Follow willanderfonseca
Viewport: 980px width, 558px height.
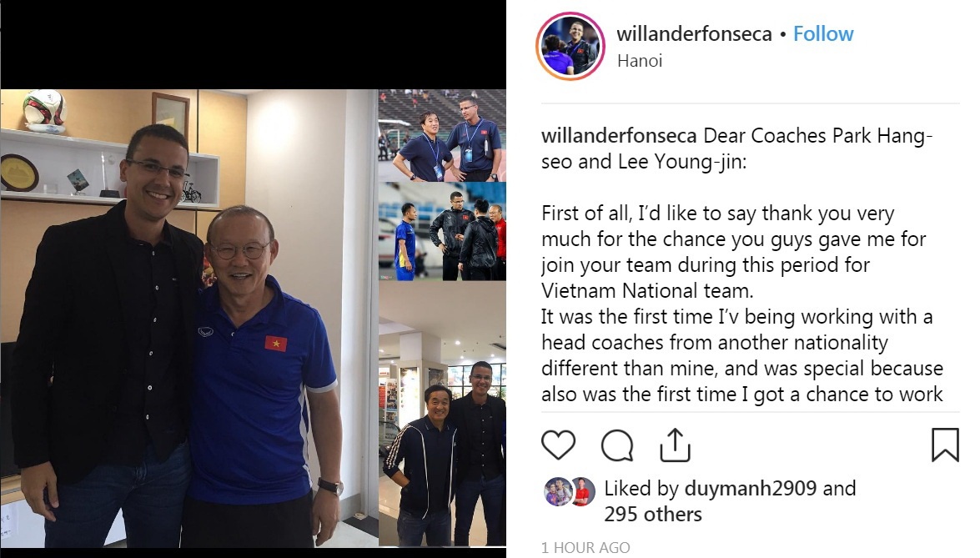coord(823,33)
